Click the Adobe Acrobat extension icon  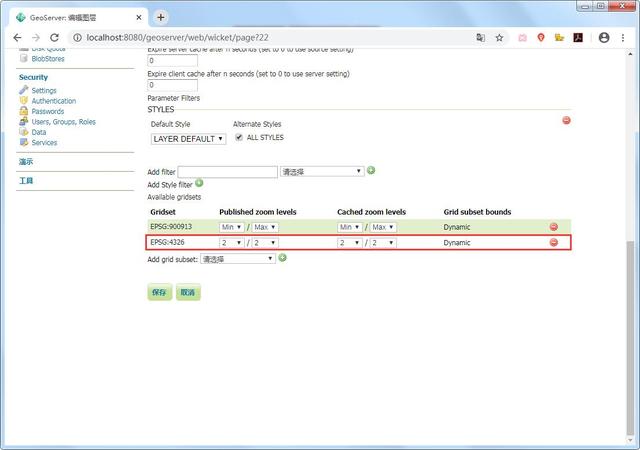578,38
